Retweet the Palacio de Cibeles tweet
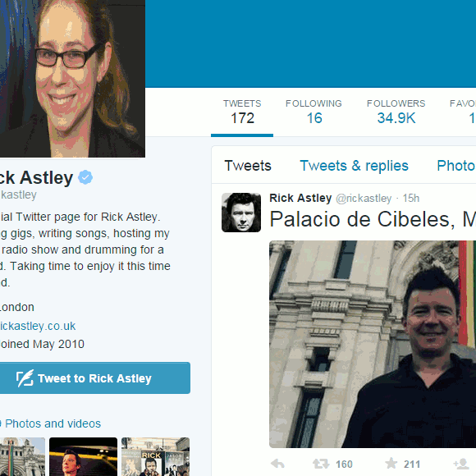The image size is (476, 476). coord(321,464)
